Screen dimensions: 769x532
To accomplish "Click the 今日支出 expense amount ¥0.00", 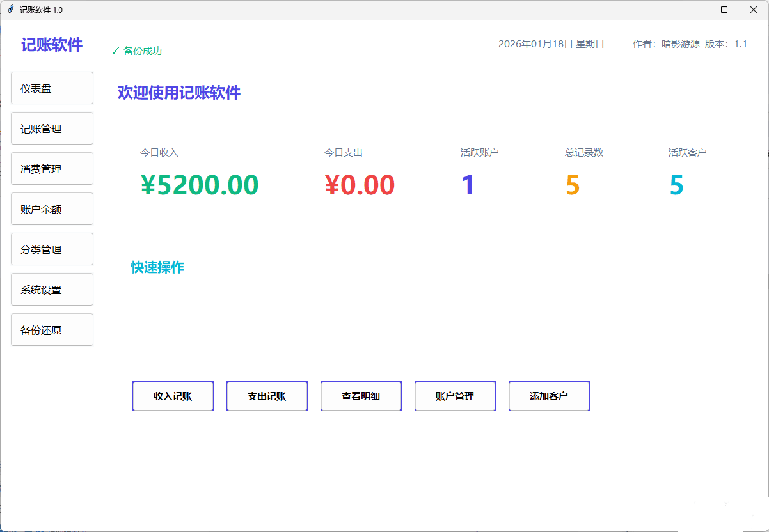I will [360, 185].
